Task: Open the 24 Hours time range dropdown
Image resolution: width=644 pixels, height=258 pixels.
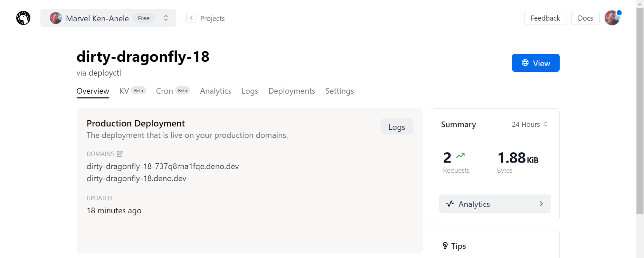Action: tap(530, 124)
